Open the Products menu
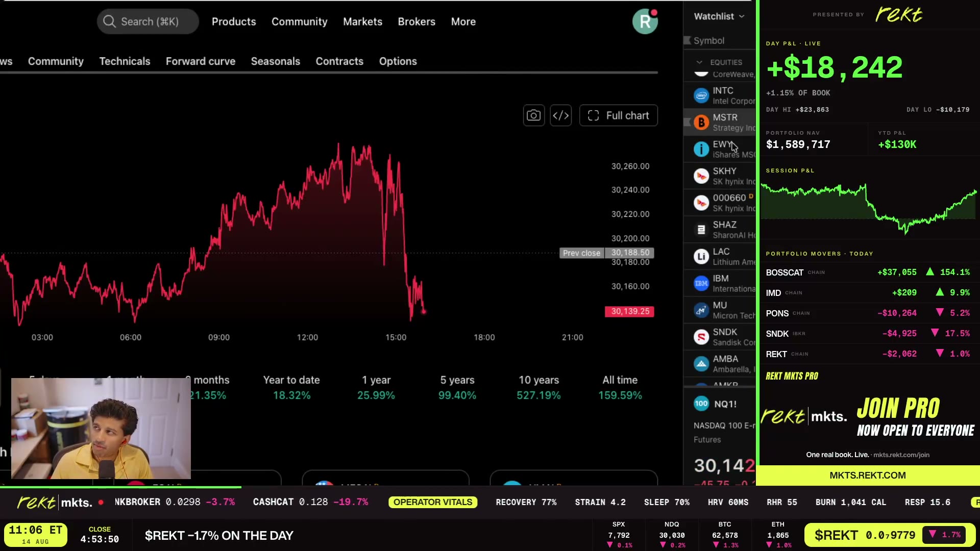 [234, 21]
